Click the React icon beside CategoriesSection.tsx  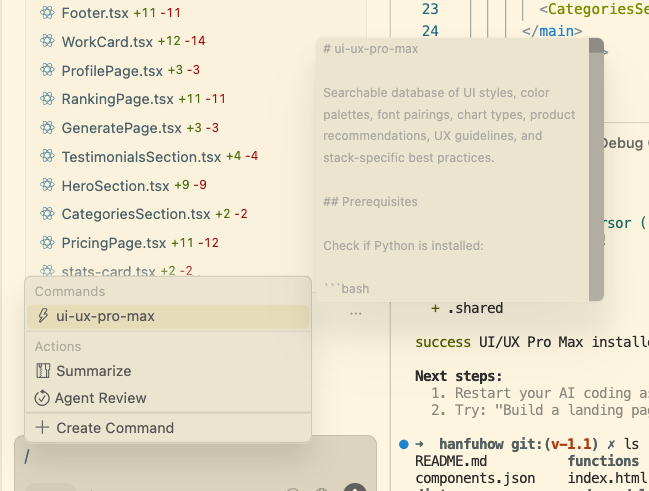[47, 214]
